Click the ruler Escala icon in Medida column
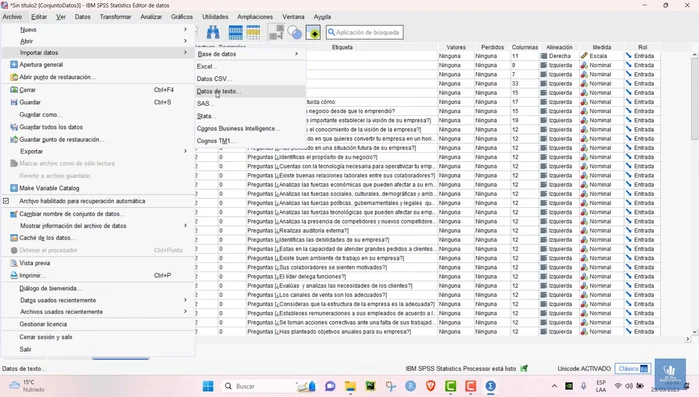The image size is (699, 397). click(584, 56)
